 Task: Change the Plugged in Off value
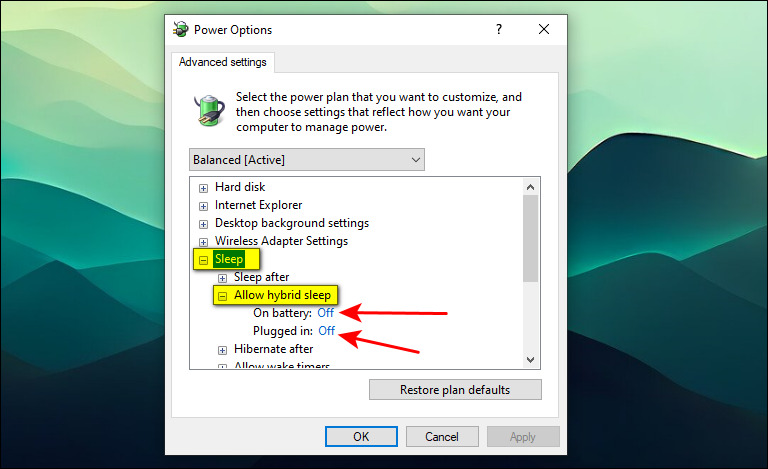(x=327, y=331)
